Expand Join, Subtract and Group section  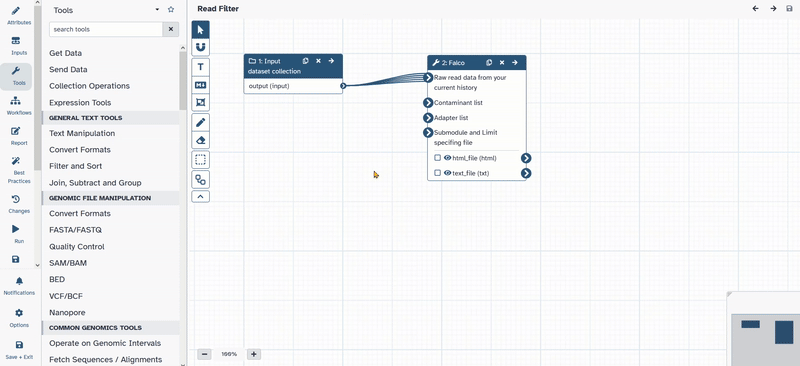pyautogui.click(x=95, y=183)
